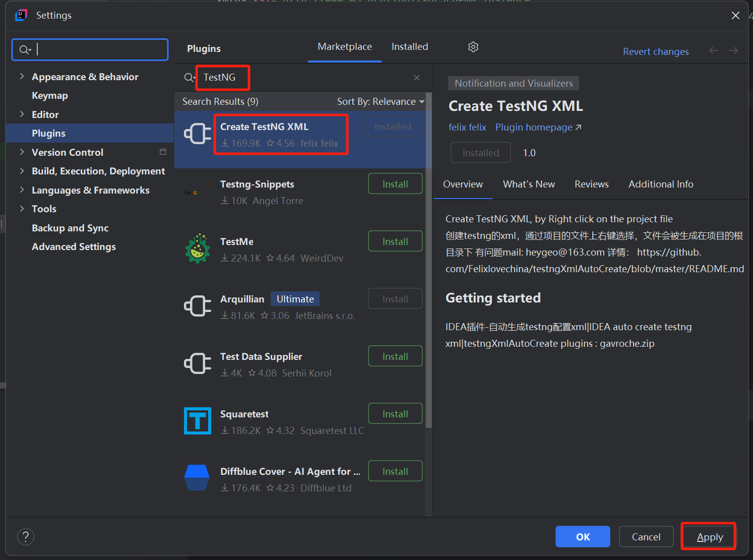
Task: Open the plugins gear settings icon
Action: (x=473, y=47)
